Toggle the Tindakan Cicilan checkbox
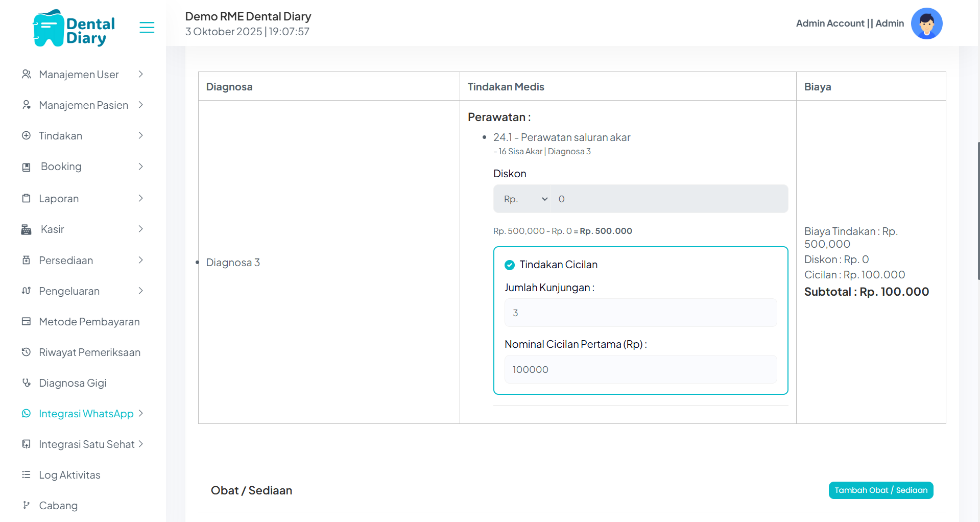The width and height of the screenshot is (980, 522). (x=510, y=265)
